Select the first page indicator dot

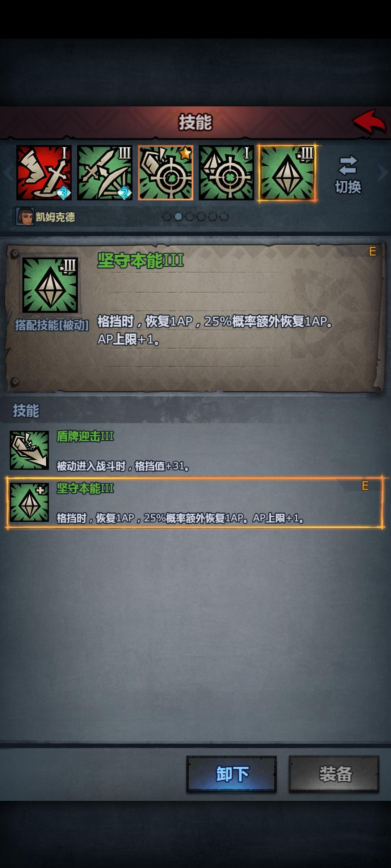[x=167, y=217]
